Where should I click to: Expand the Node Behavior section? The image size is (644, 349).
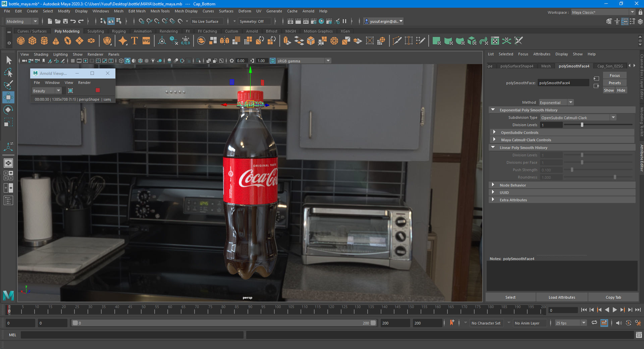(493, 185)
